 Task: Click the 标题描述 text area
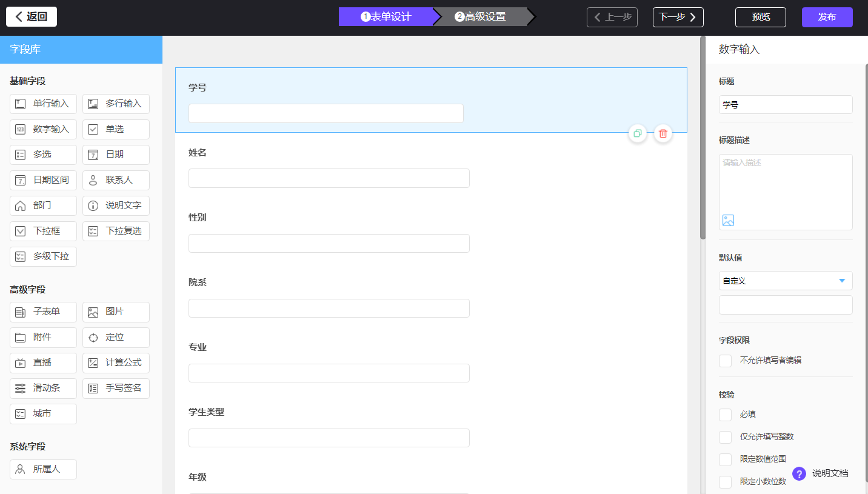(x=786, y=192)
